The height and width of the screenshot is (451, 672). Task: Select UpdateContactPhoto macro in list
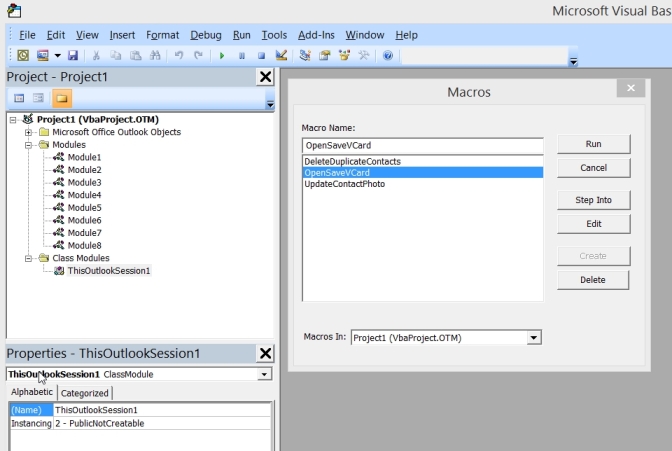coord(423,184)
